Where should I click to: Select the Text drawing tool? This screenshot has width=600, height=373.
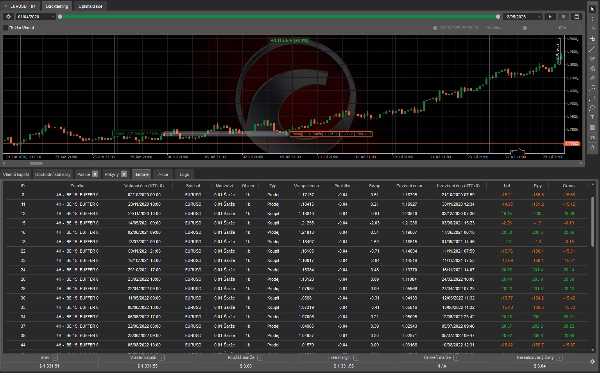(592, 117)
